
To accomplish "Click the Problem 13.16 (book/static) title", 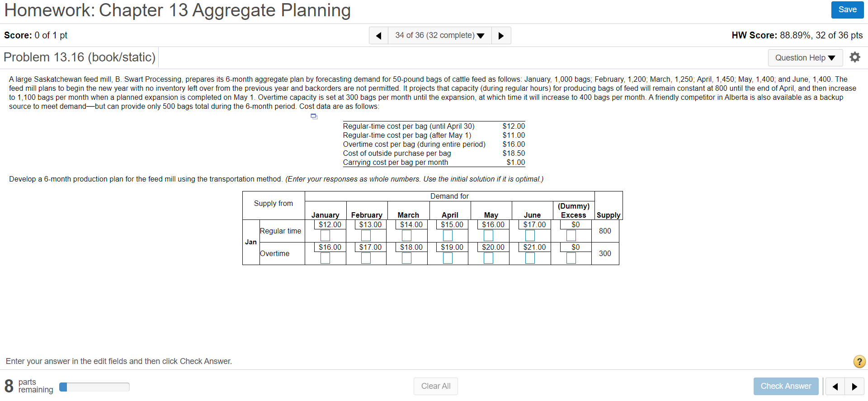I will click(x=80, y=57).
